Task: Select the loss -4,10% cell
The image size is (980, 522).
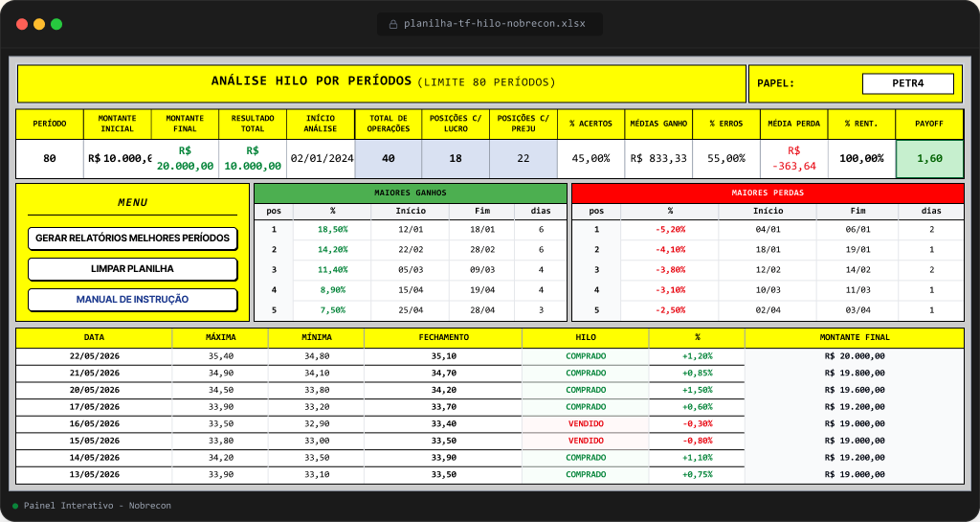Action: (x=670, y=249)
